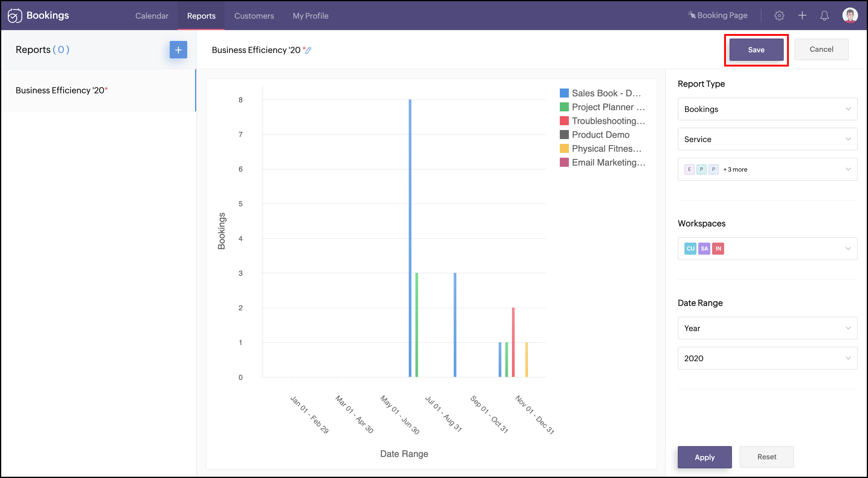Click the plus icon in top navigation

pyautogui.click(x=802, y=16)
